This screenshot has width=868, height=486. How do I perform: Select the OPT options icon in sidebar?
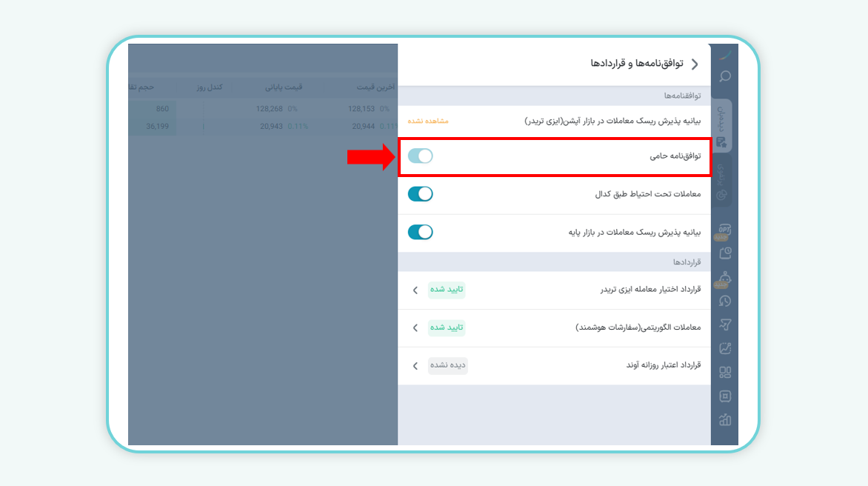pyautogui.click(x=724, y=230)
